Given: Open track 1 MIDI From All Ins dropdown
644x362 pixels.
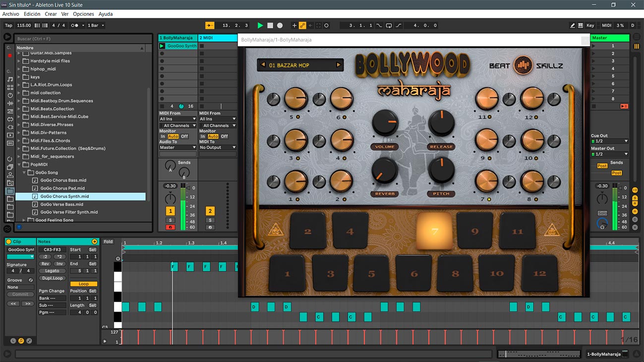Looking at the screenshot, I should (177, 119).
